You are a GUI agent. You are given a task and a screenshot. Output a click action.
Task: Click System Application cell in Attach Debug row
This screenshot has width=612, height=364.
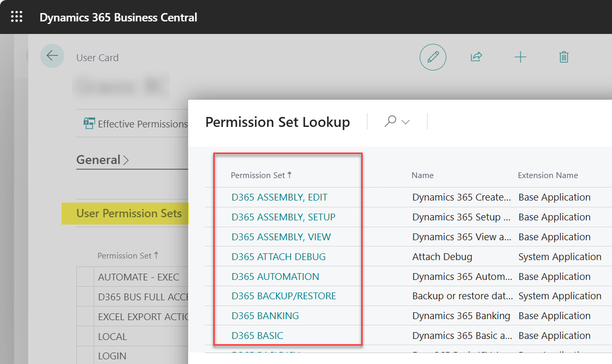click(560, 257)
